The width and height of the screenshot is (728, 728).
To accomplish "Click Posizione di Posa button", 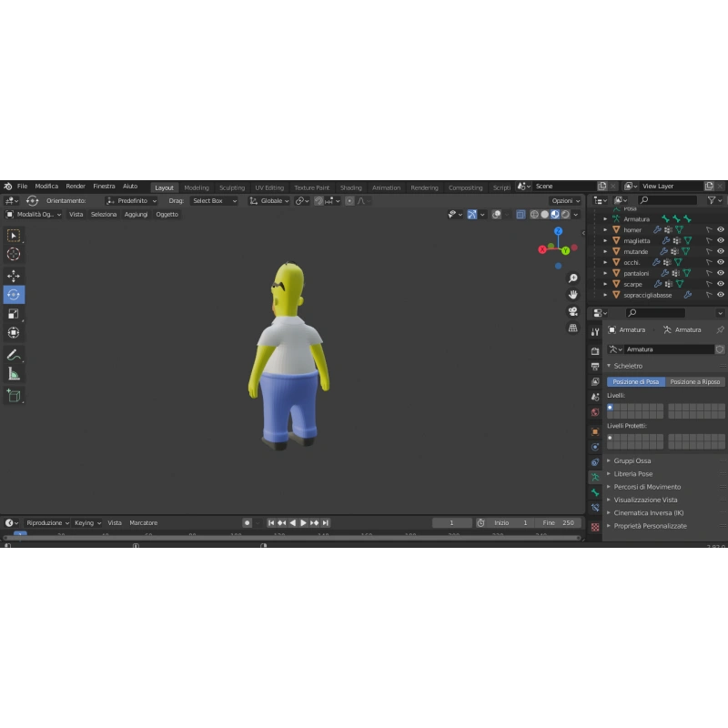I will 635,381.
